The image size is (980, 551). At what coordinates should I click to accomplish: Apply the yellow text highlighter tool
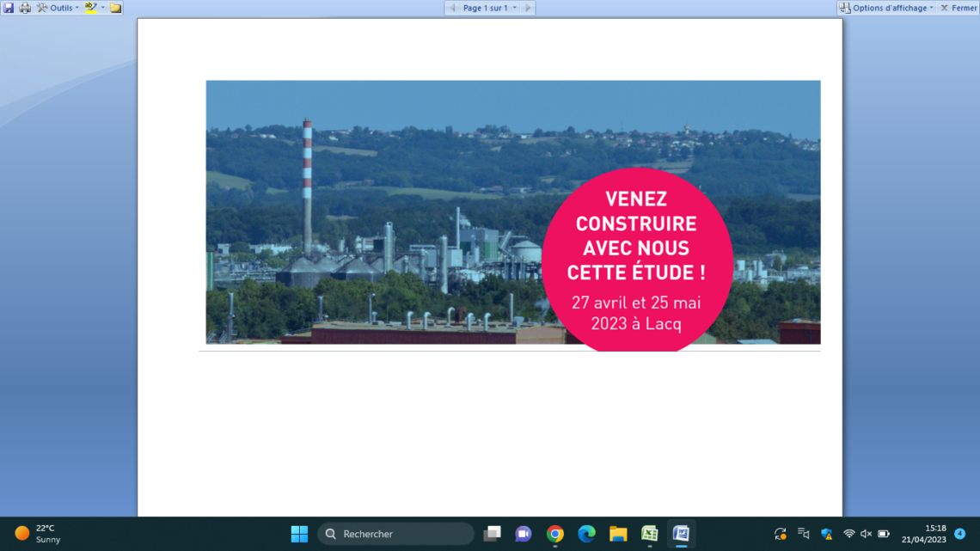(91, 8)
